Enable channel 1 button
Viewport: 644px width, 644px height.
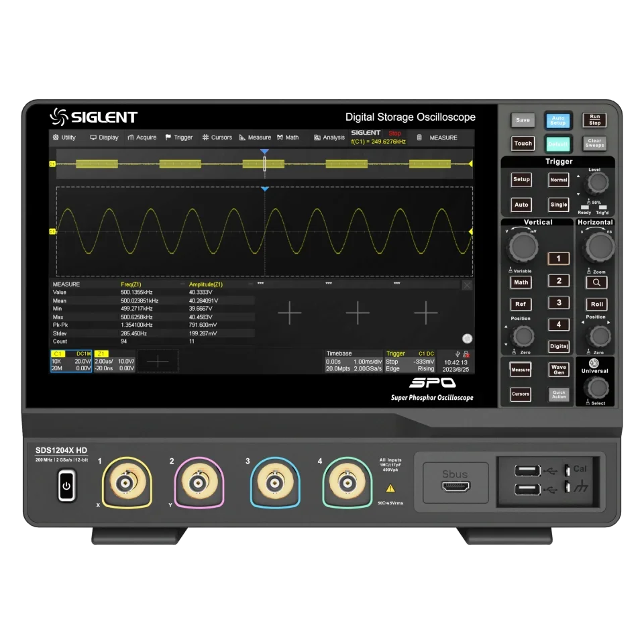pyautogui.click(x=559, y=258)
